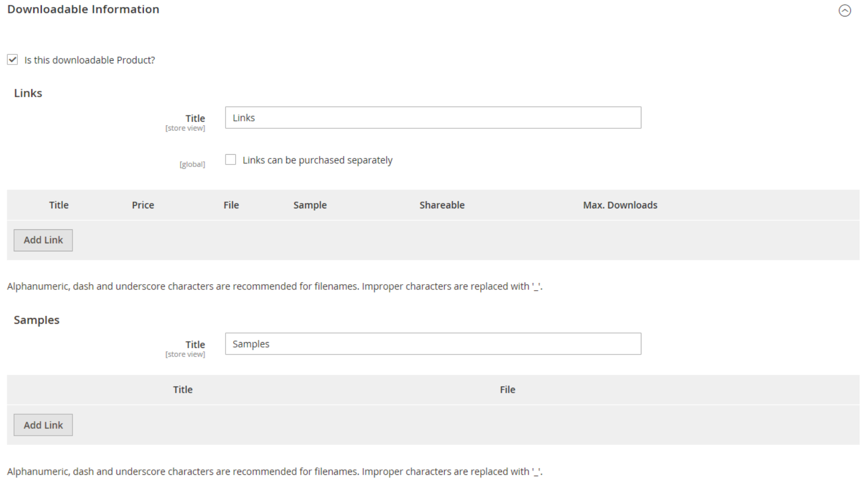
Task: Click the Downloadable Information section heading
Action: [x=83, y=10]
